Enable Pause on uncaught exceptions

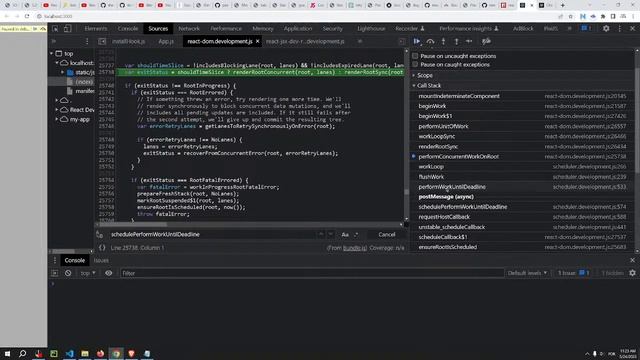[x=415, y=56]
